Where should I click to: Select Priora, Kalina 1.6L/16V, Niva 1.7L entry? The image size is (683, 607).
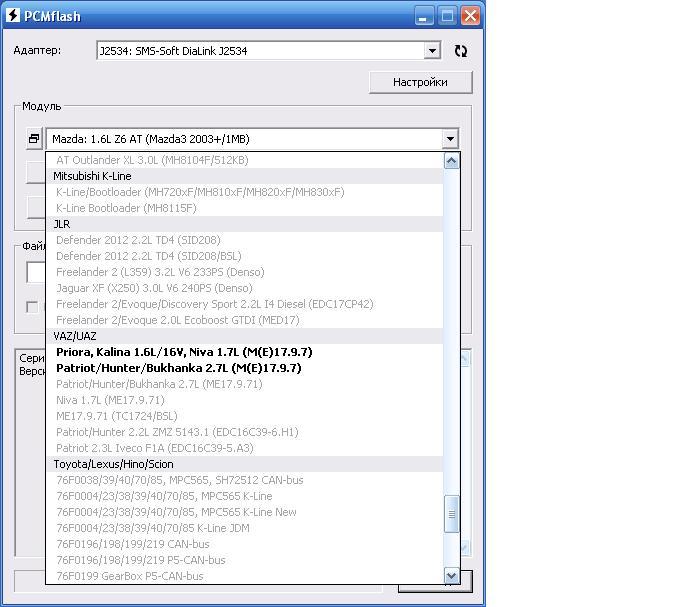tap(244, 352)
